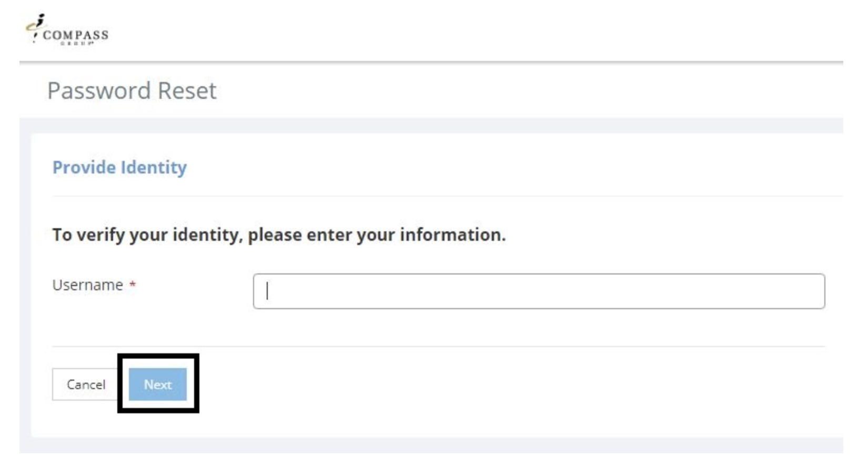Click the word Identity in the blue heading
The height and width of the screenshot is (469, 868).
153,167
